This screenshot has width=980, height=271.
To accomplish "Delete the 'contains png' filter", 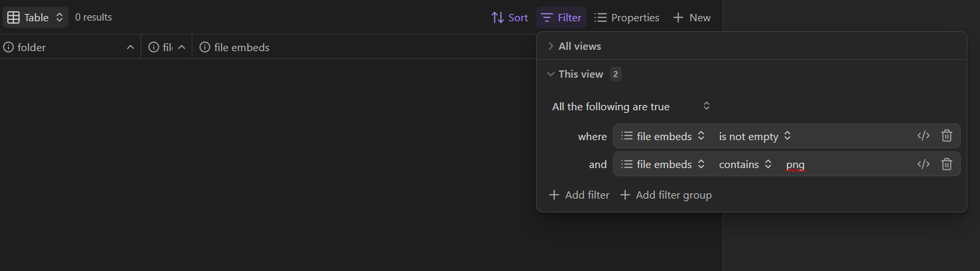I will click(x=947, y=164).
